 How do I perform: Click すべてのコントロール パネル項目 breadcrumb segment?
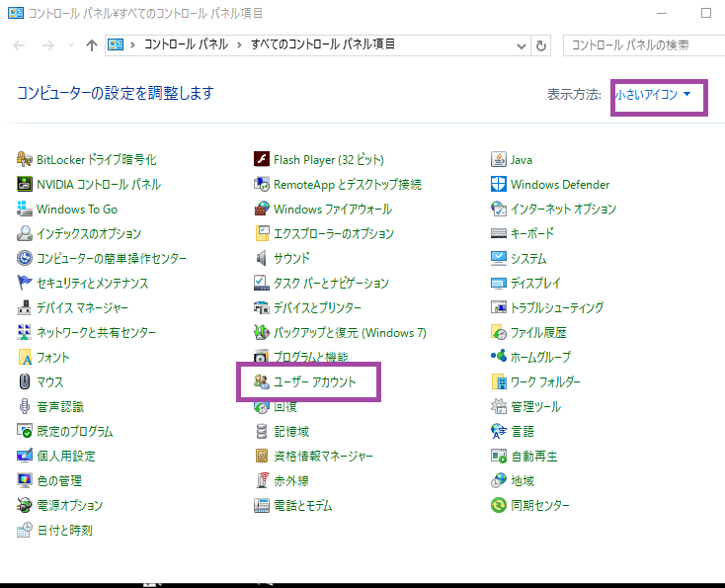click(x=323, y=44)
